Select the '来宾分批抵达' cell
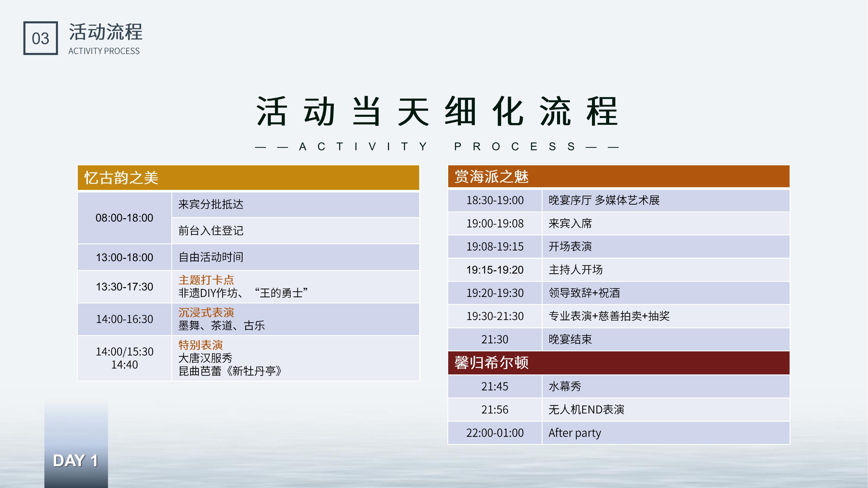Viewport: 868px width, 488px height. (x=296, y=204)
